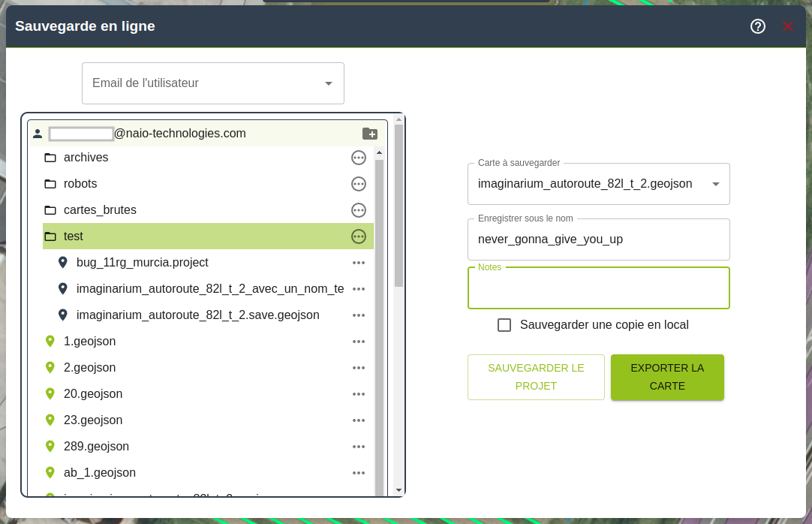
Task: Open more options for 289.geojson
Action: click(359, 447)
